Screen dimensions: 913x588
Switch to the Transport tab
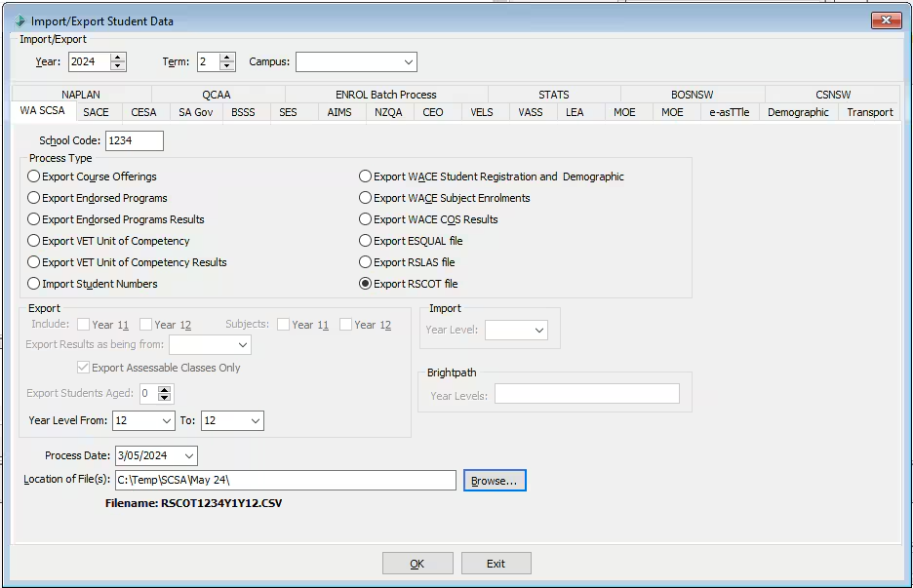pyautogui.click(x=869, y=112)
